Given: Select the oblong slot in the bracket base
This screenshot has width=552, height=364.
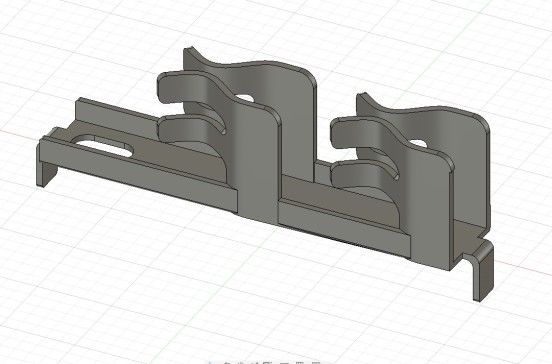Looking at the screenshot, I should point(102,146).
